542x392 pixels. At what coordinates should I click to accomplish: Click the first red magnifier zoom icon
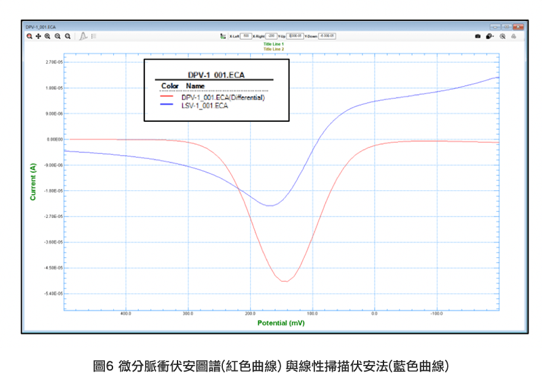[x=29, y=36]
